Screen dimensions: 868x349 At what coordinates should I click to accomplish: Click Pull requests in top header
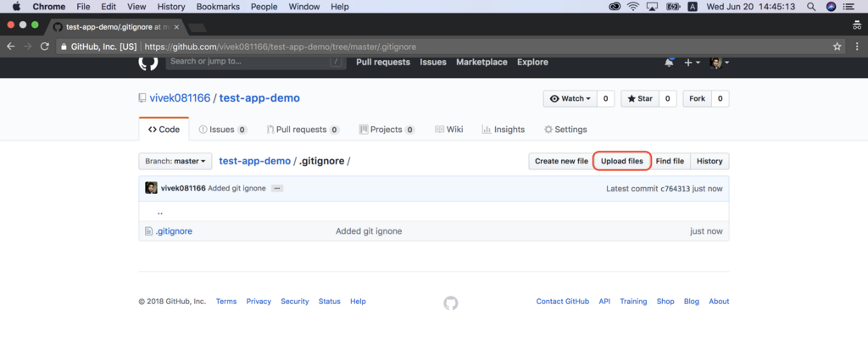point(383,62)
